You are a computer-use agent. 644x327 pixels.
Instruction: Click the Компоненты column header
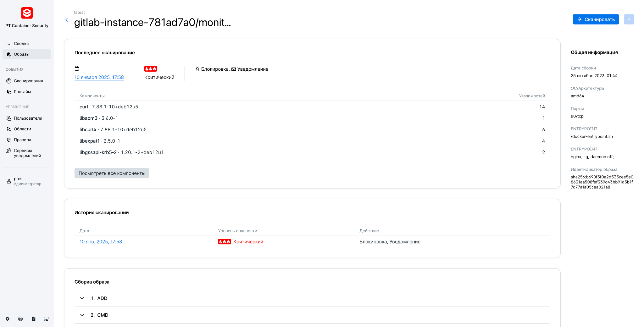92,96
